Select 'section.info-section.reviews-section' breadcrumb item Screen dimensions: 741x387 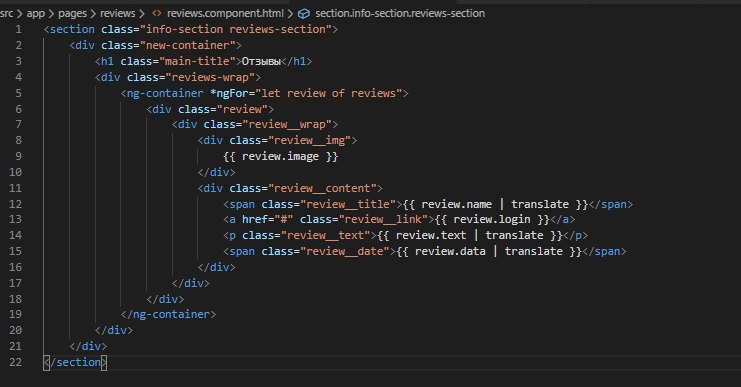pos(400,13)
